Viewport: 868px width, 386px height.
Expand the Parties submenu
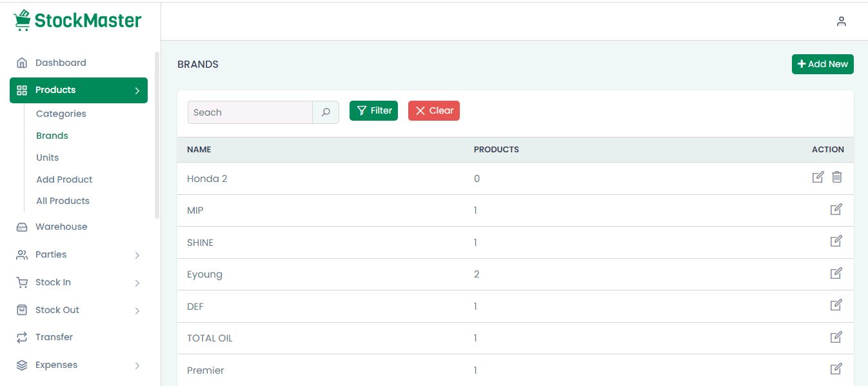(x=137, y=255)
